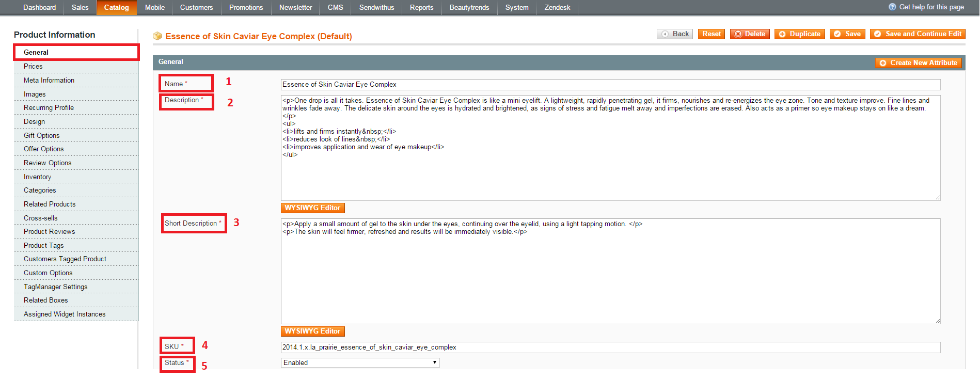This screenshot has height=380, width=980.
Task: Select the Categories tab
Action: tap(76, 190)
